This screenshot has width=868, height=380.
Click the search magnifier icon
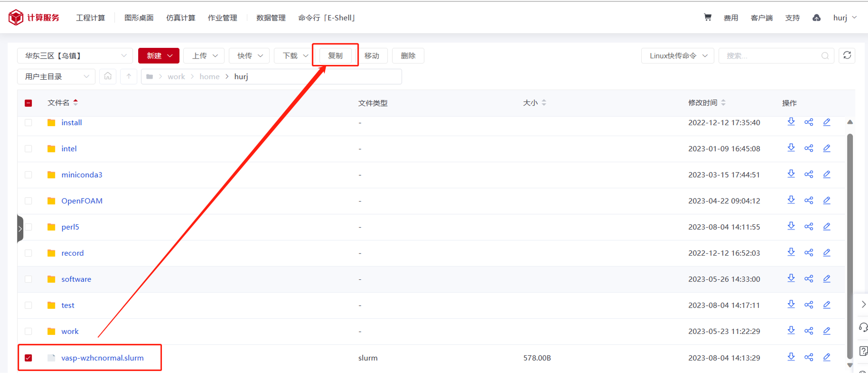pyautogui.click(x=825, y=56)
